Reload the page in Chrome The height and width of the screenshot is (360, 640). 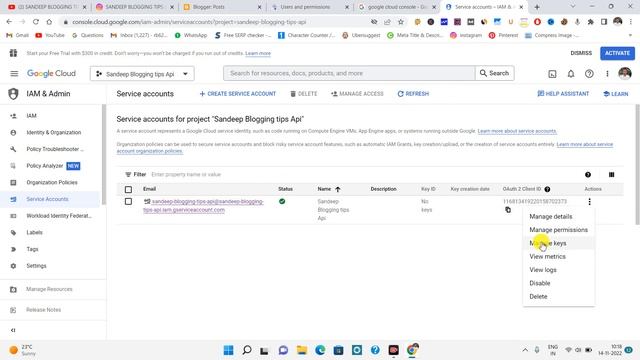pyautogui.click(x=36, y=22)
